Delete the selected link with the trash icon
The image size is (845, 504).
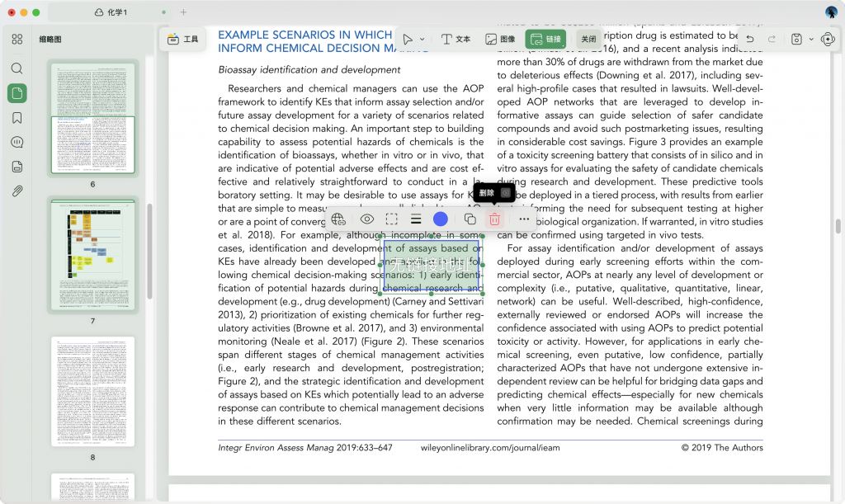click(495, 219)
